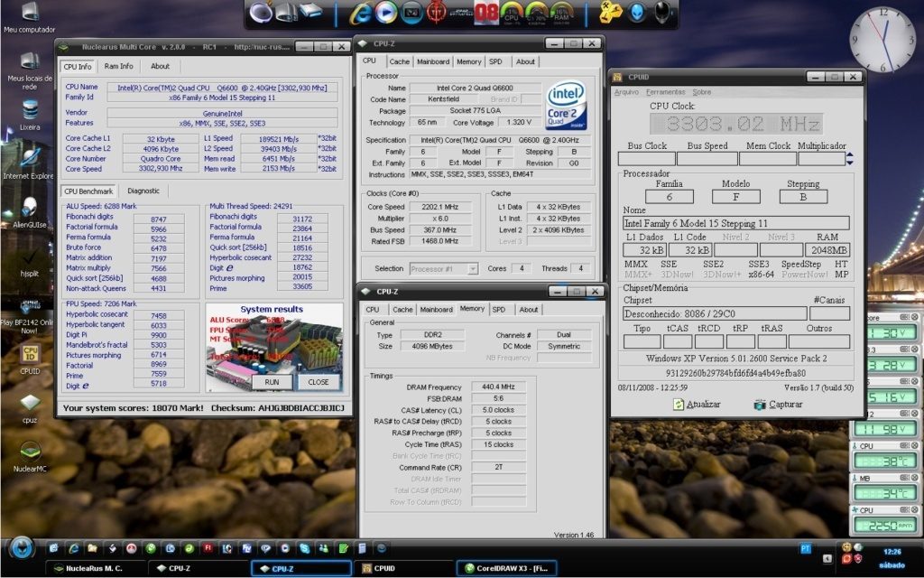The width and height of the screenshot is (924, 578).
Task: Select the CPU Benchmark tab in Nuclearus
Action: 88,191
